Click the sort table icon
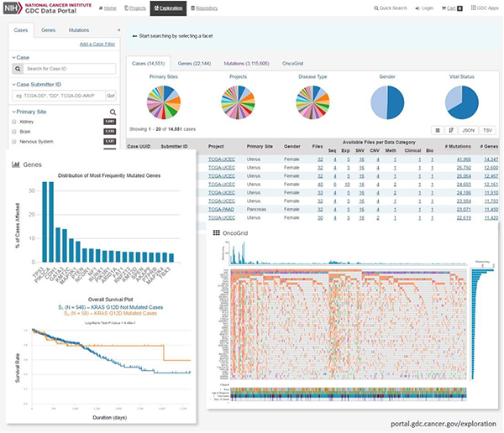 tap(450, 130)
